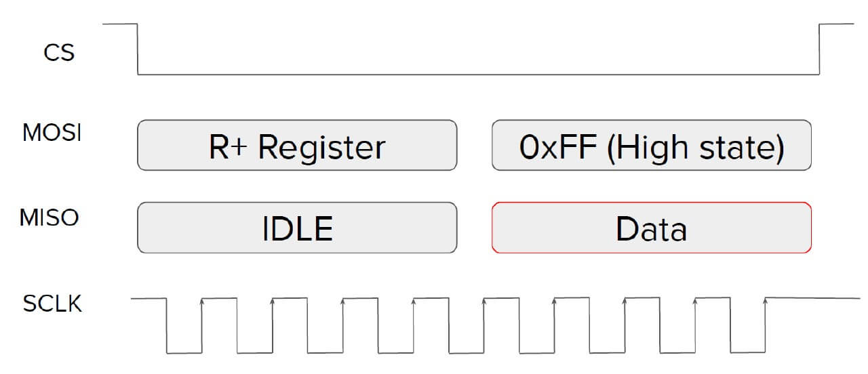Click the fourth SCLK rising-edge arrow
The width and height of the screenshot is (868, 374).
pos(413,302)
